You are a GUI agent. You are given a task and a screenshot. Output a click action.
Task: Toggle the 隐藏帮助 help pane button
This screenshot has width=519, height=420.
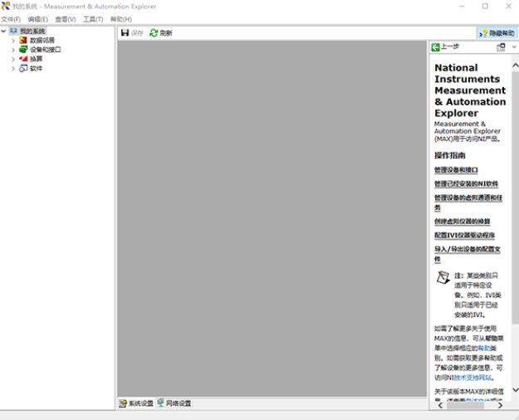click(495, 33)
